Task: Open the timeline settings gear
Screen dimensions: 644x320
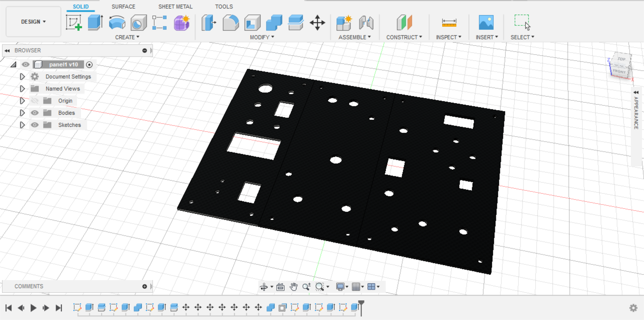Action: [x=633, y=308]
